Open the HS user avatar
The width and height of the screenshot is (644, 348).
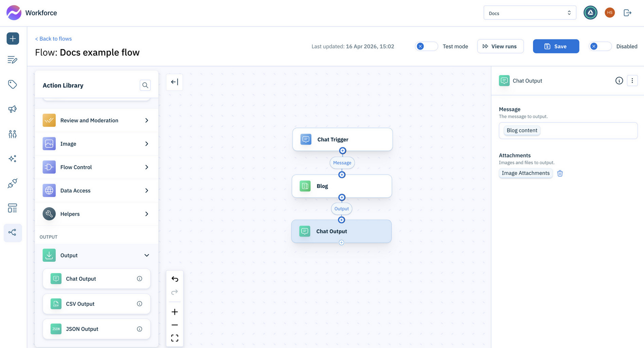pyautogui.click(x=609, y=13)
